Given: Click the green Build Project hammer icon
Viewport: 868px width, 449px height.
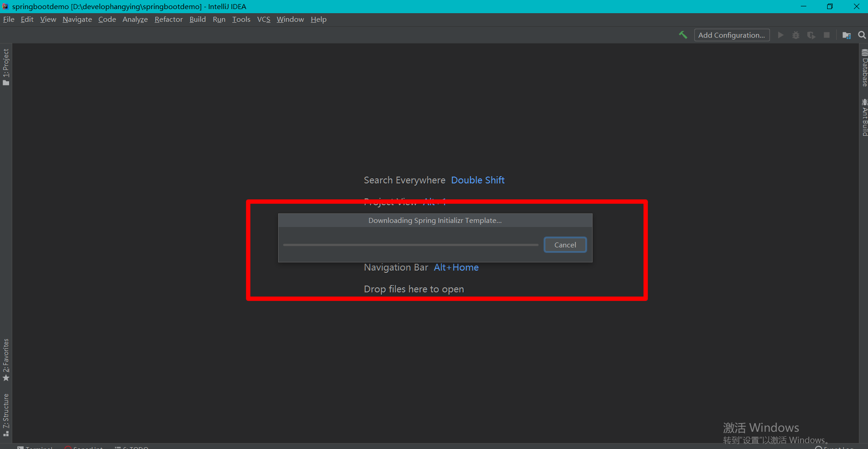Looking at the screenshot, I should [x=683, y=35].
